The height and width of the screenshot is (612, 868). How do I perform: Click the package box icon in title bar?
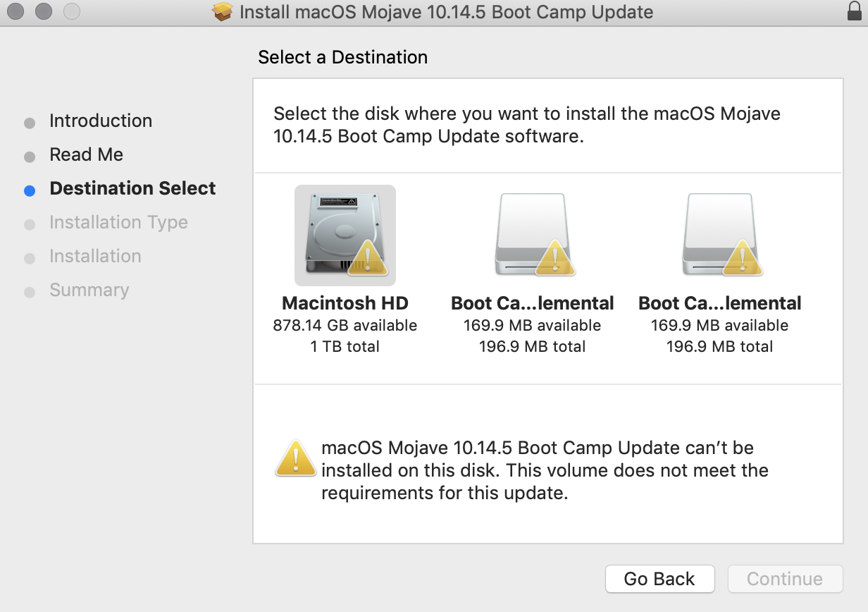pos(223,12)
